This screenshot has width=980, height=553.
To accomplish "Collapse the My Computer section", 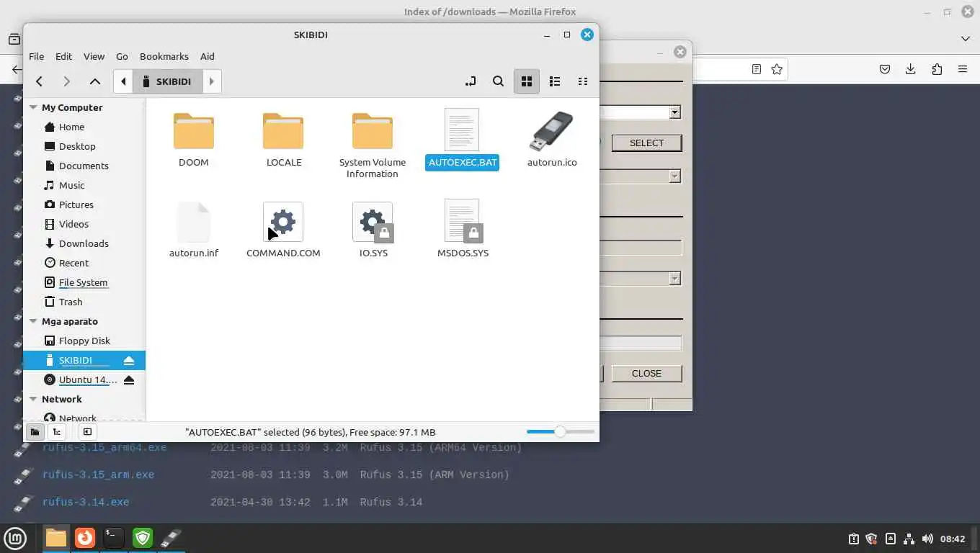I will coord(33,107).
